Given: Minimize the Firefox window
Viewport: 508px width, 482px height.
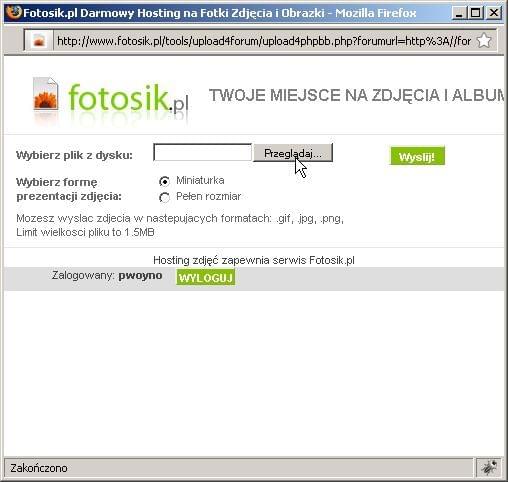Looking at the screenshot, I should click(x=459, y=13).
